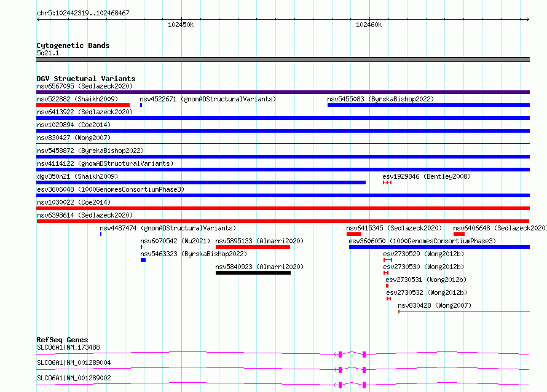Viewport: 547px width, 392px height.
Task: Click the esv2730532 (Wong2012b) red glyph
Action: 388,299
